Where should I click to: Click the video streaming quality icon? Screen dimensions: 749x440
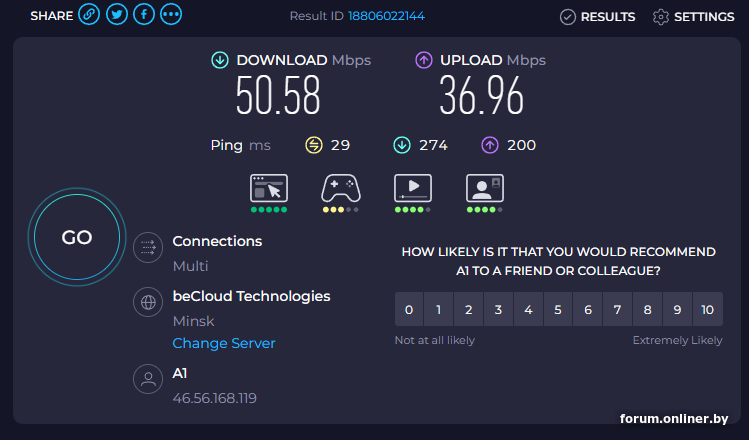pyautogui.click(x=413, y=188)
